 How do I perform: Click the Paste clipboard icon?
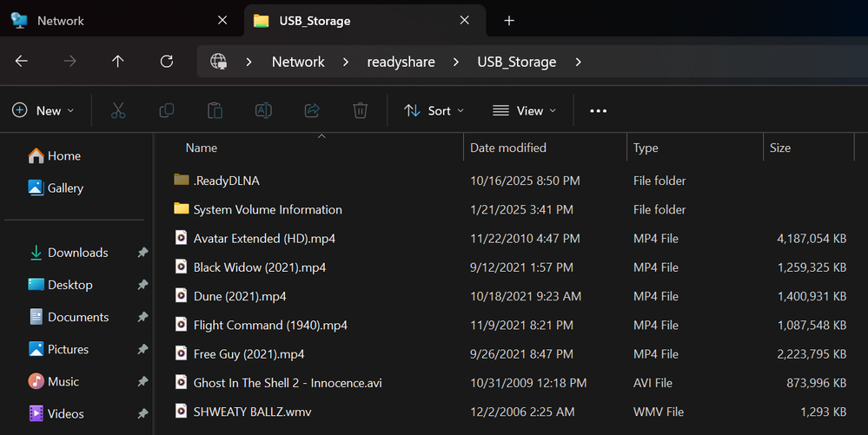coord(215,110)
